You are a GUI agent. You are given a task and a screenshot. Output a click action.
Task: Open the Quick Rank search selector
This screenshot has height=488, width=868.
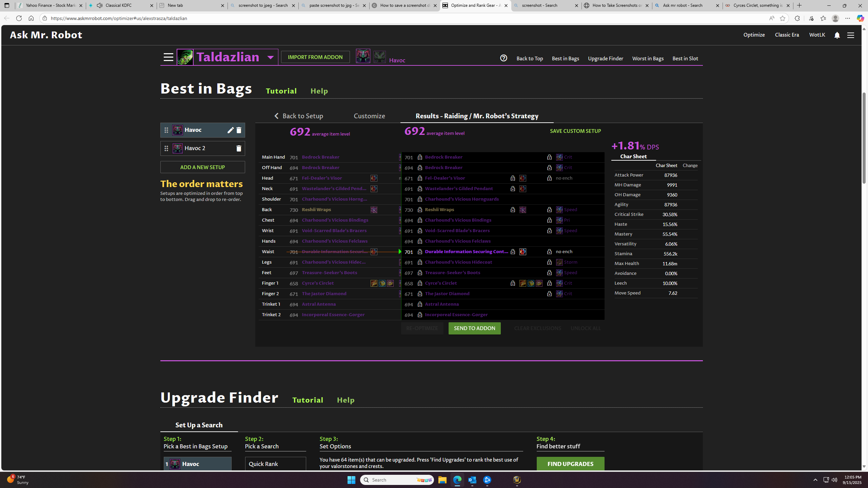click(275, 464)
